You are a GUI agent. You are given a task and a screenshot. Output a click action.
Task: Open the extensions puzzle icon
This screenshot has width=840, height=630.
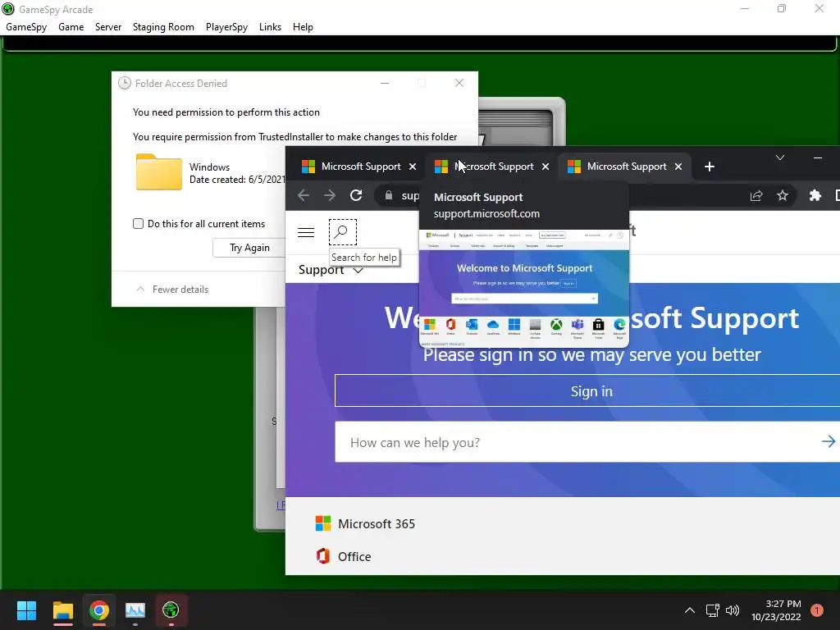coord(815,195)
